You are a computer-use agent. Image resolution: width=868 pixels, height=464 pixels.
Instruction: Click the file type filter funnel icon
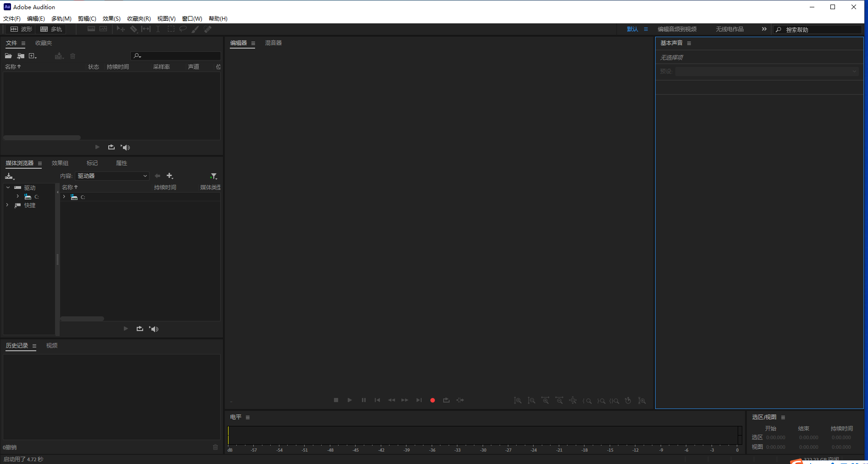213,176
